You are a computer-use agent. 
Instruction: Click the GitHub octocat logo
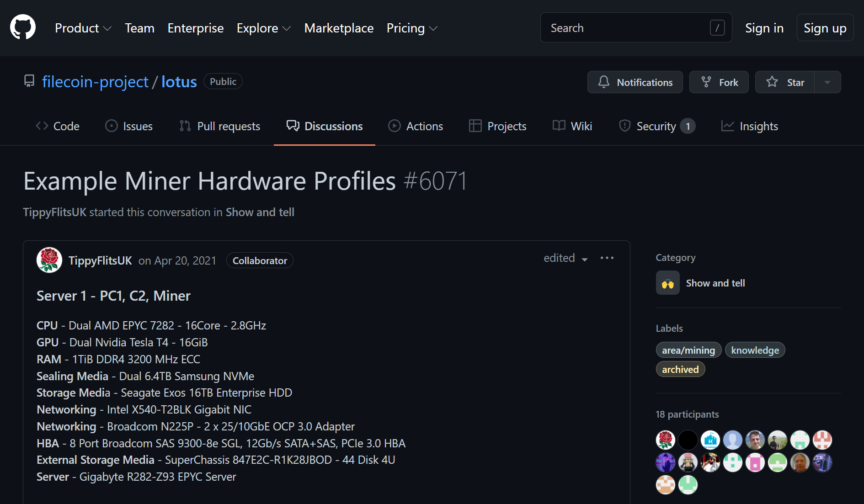(x=23, y=27)
